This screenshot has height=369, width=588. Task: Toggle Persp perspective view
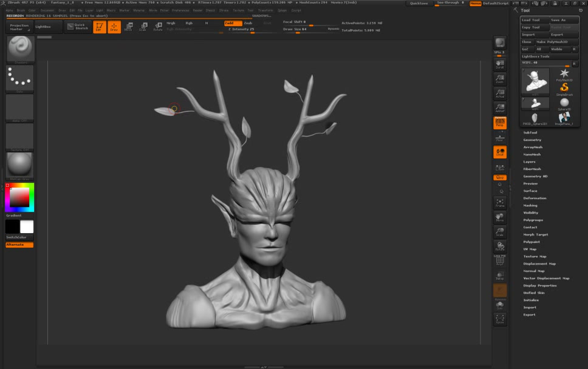pyautogui.click(x=500, y=123)
